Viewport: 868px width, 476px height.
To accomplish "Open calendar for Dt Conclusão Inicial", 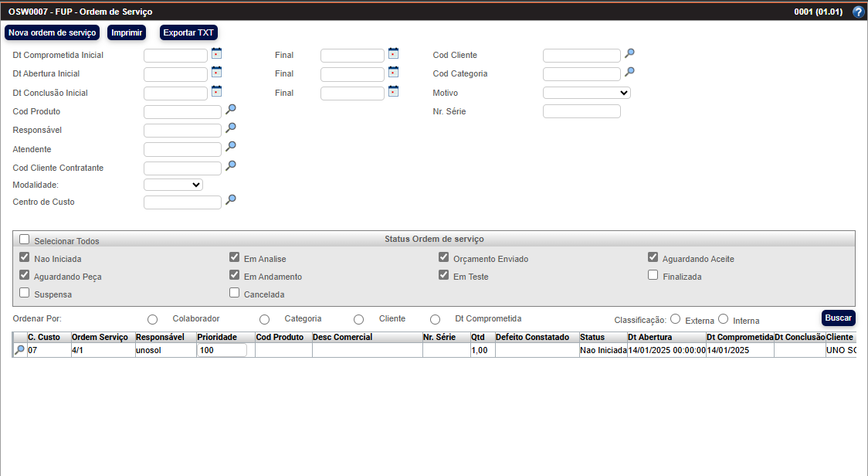I will [x=216, y=91].
